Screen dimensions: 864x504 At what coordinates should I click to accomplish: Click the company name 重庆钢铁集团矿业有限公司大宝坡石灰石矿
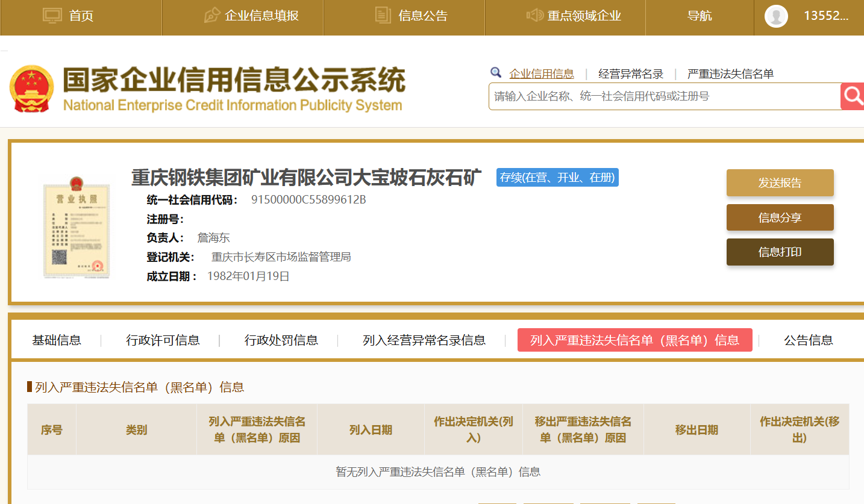307,178
